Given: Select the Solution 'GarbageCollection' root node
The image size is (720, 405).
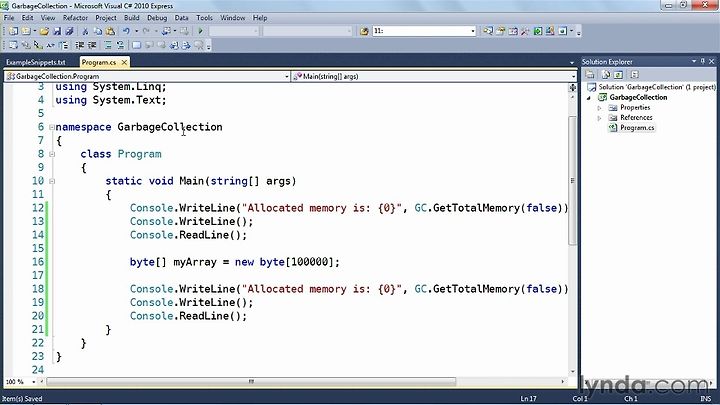Looking at the screenshot, I should pos(657,87).
